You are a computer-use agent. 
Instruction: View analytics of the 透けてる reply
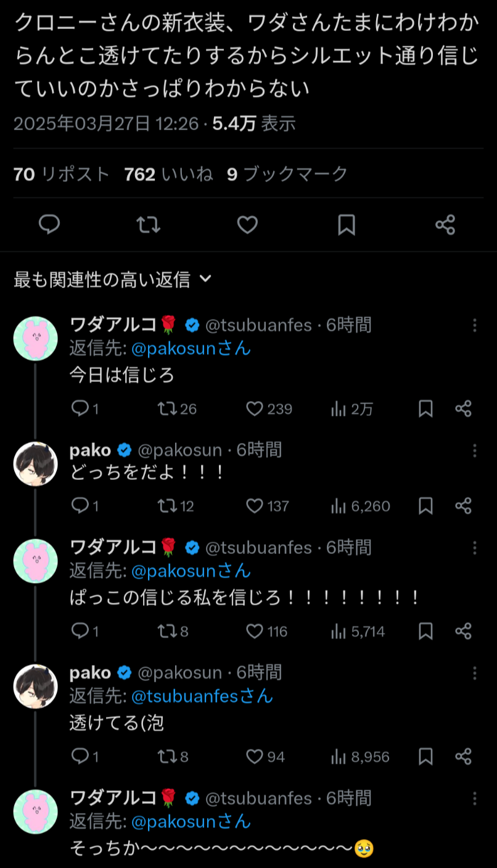point(339,756)
